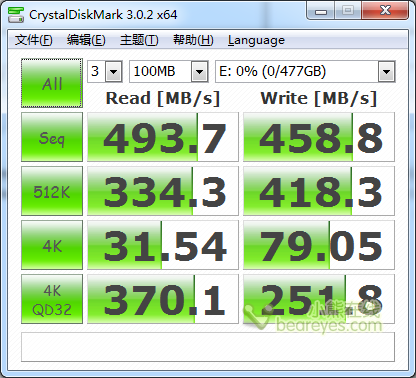Open the 100MB test size dropdown

pyautogui.click(x=169, y=71)
